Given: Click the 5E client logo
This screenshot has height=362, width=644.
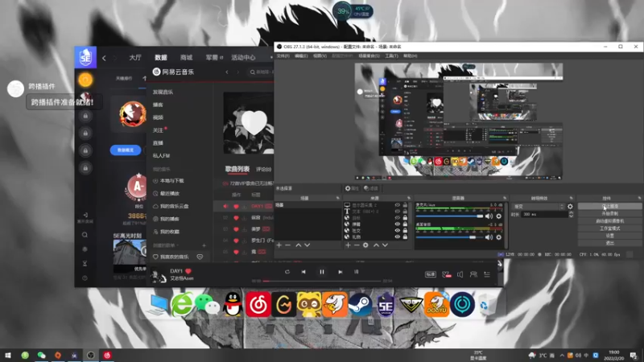Looking at the screenshot, I should point(85,57).
